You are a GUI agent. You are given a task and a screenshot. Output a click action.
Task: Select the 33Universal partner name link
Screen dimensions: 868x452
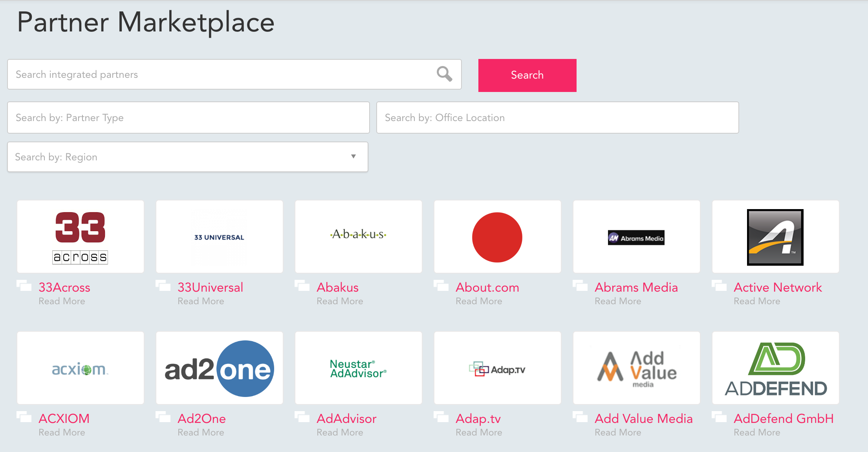click(x=210, y=287)
